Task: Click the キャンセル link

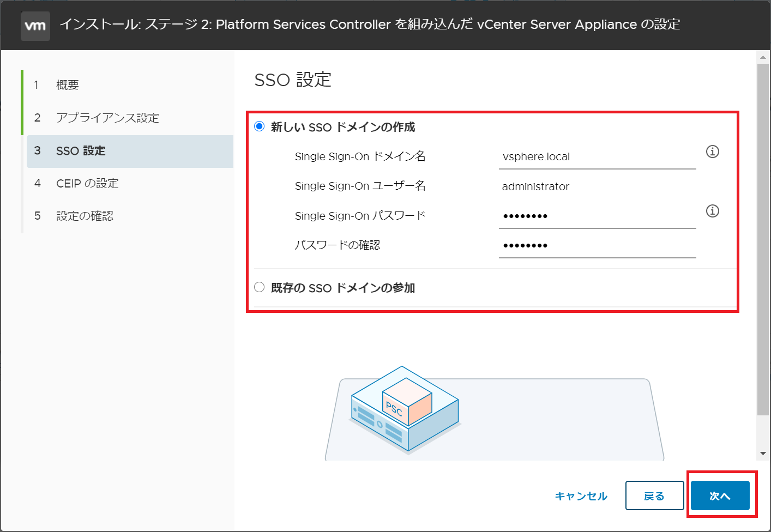Action: pos(581,496)
